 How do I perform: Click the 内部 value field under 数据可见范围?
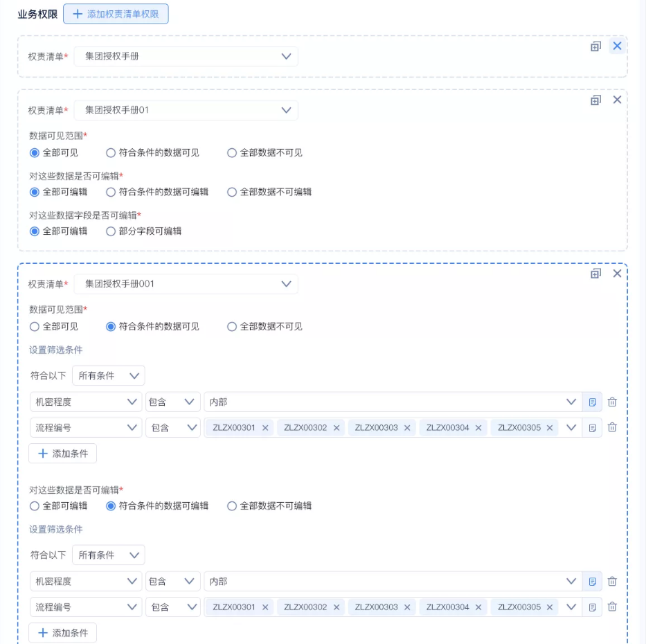click(384, 402)
